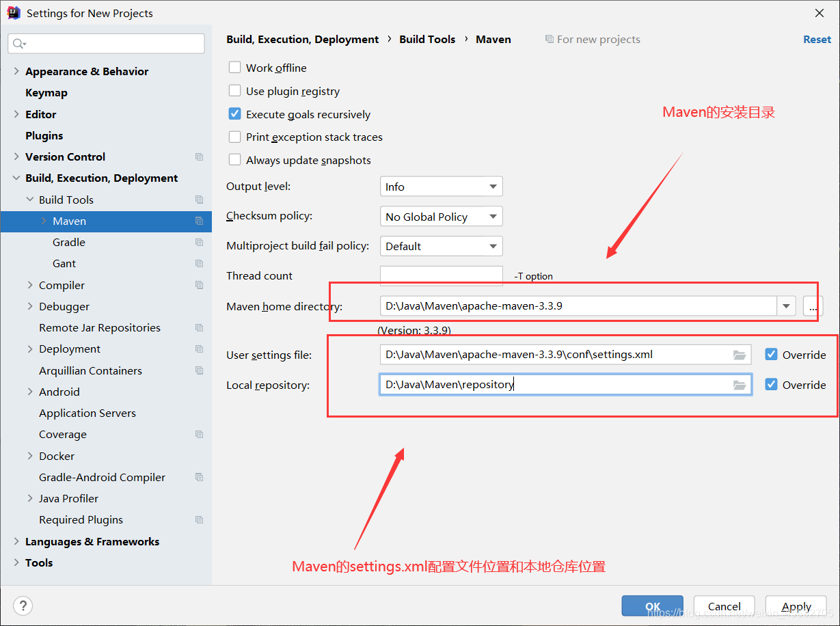The image size is (840, 626).
Task: Click the Local repository path field
Action: tap(565, 385)
